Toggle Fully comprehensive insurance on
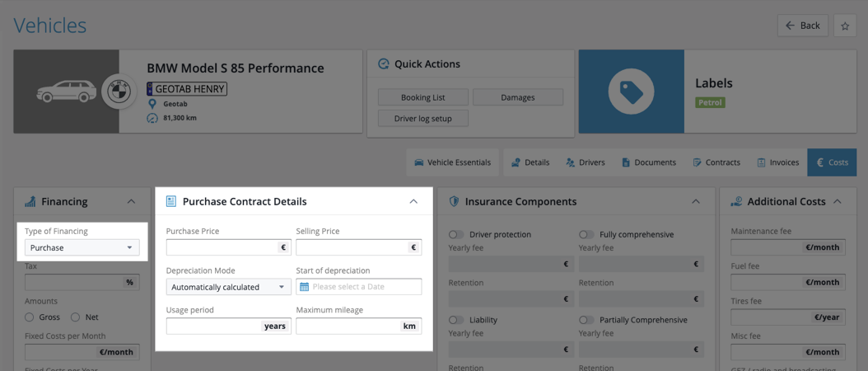 (586, 234)
